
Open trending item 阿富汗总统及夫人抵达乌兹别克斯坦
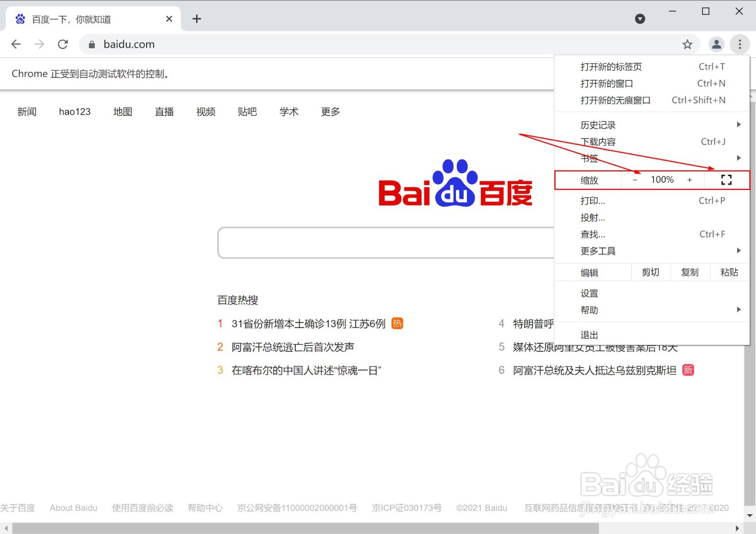click(x=595, y=371)
